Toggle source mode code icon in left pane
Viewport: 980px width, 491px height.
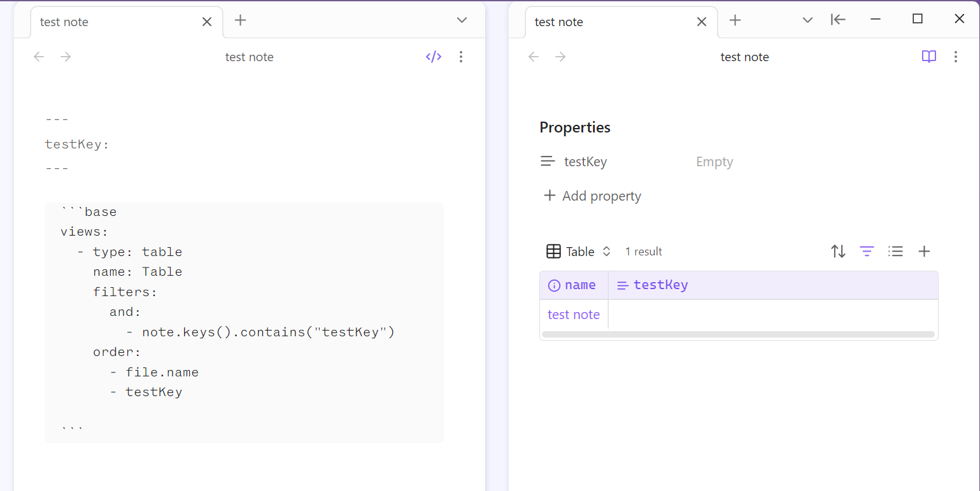point(434,57)
